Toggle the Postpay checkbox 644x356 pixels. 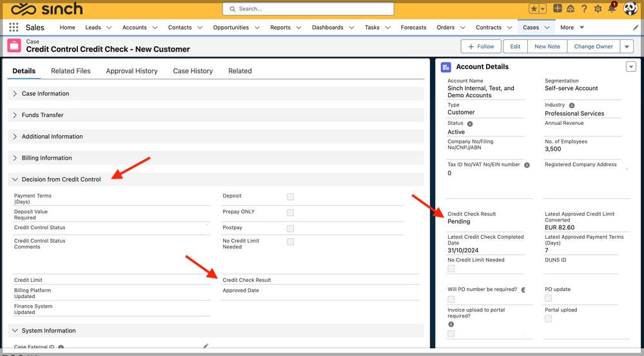(290, 229)
